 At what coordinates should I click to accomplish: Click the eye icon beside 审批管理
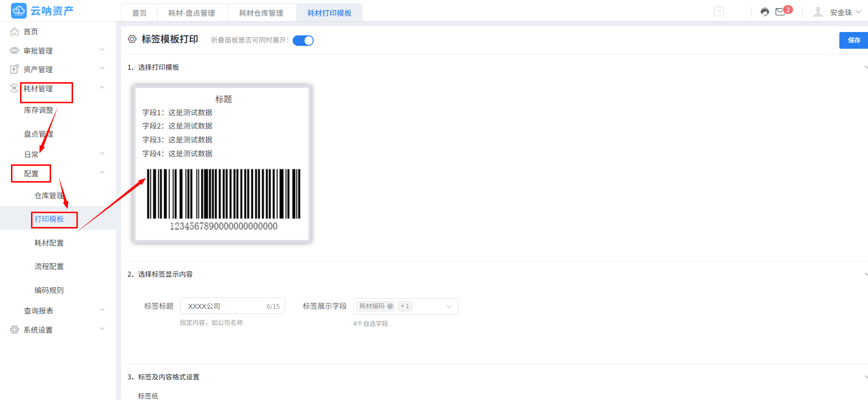click(x=15, y=51)
